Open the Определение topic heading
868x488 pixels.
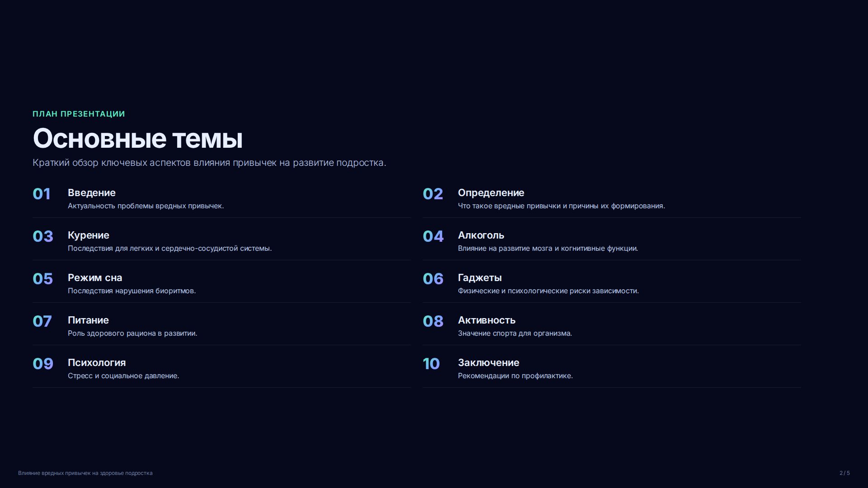491,193
